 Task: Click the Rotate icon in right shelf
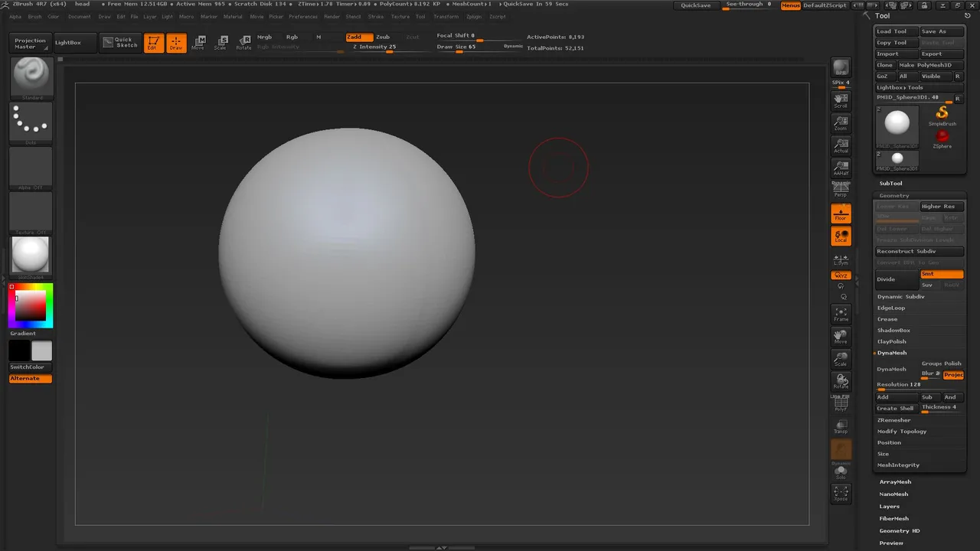[841, 381]
